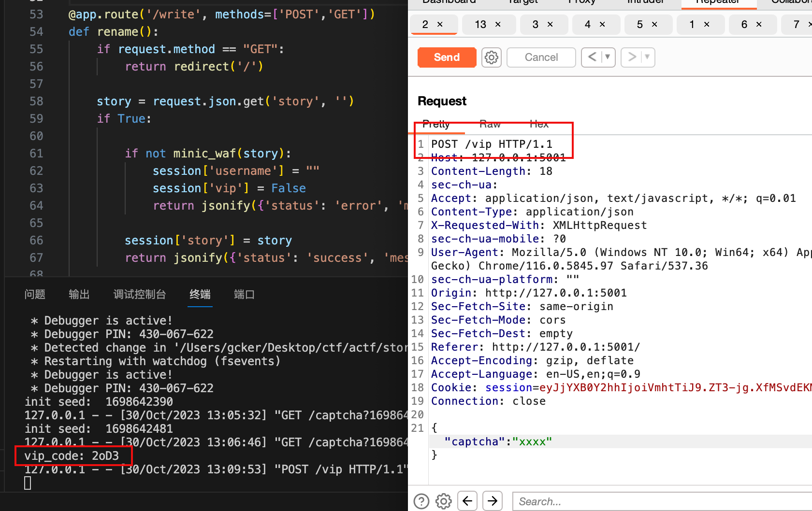Select the Raw request view tab

click(x=490, y=124)
